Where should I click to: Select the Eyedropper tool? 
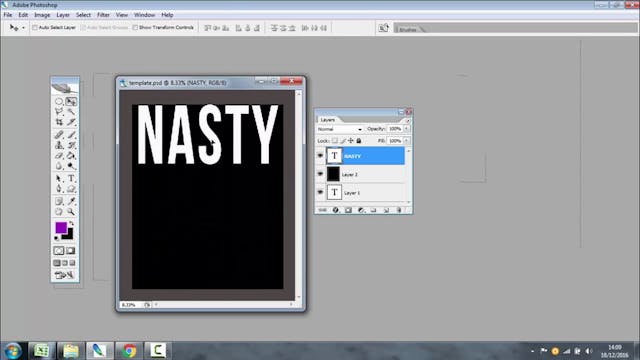click(71, 201)
